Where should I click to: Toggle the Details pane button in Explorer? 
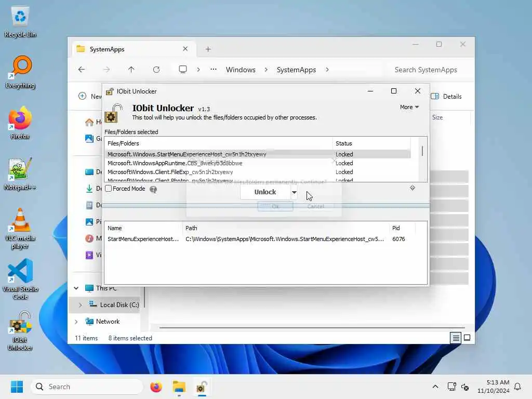[x=446, y=96]
